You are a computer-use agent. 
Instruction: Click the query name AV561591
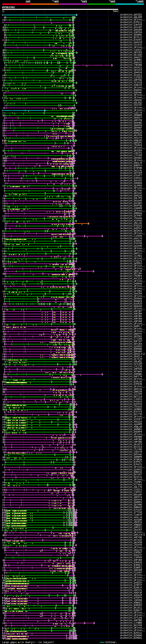8,8
